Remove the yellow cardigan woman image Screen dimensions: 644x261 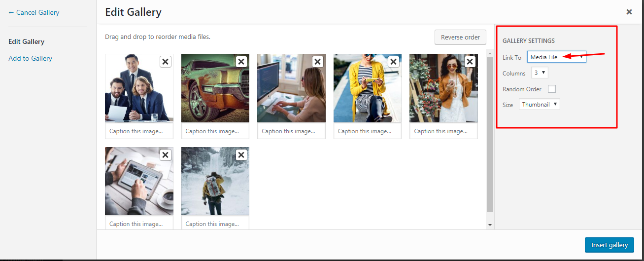pyautogui.click(x=394, y=62)
